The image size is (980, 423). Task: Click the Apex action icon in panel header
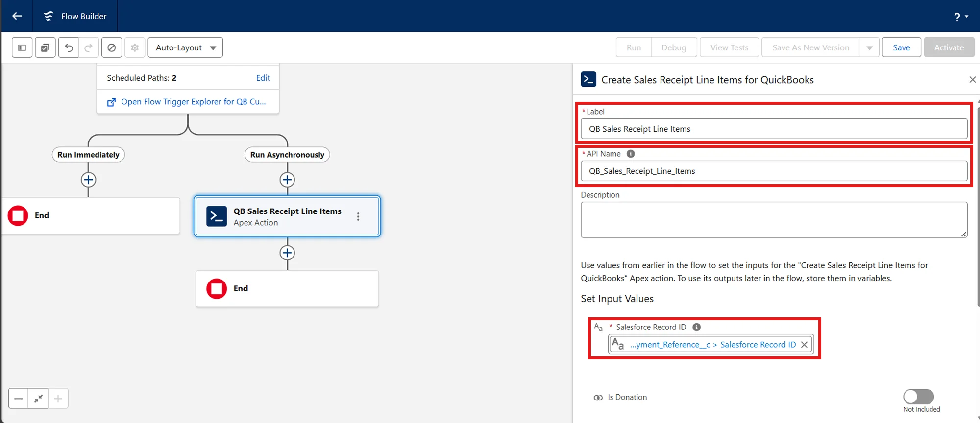point(588,79)
